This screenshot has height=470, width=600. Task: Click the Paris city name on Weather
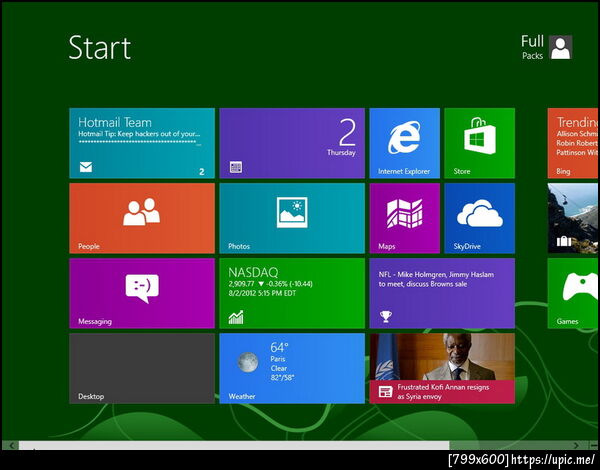click(x=278, y=359)
